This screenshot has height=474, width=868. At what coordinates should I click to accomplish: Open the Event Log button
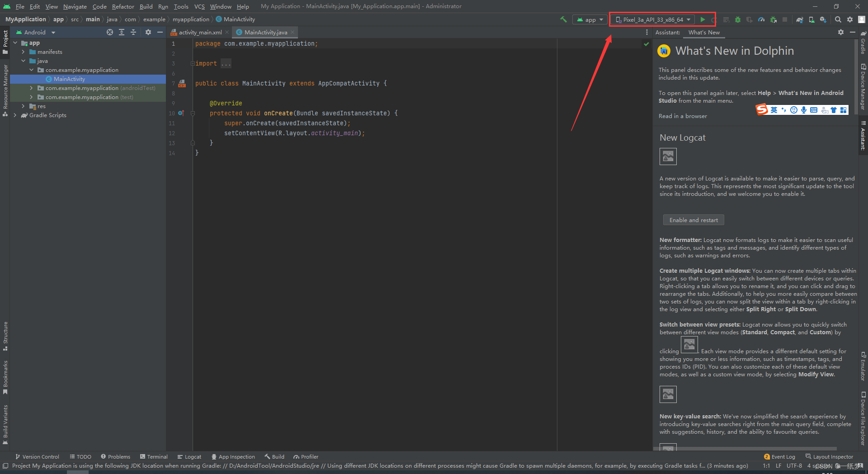coord(779,457)
